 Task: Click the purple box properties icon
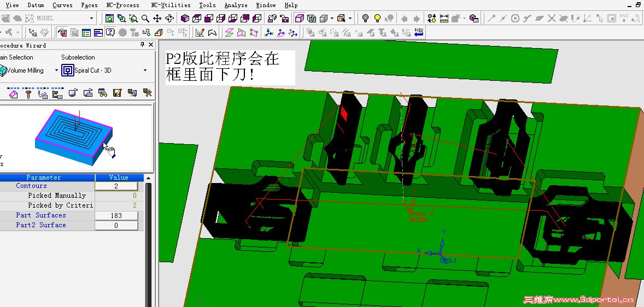tap(473, 19)
